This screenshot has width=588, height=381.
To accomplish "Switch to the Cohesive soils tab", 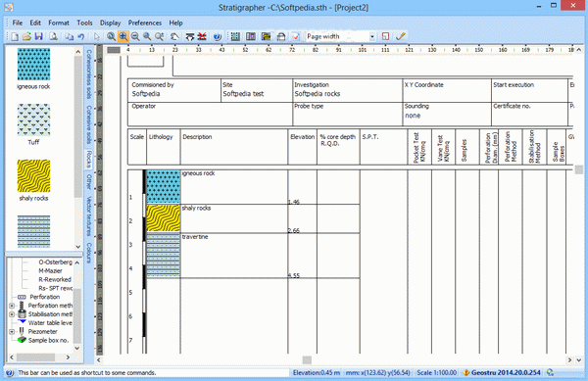I will (89, 124).
